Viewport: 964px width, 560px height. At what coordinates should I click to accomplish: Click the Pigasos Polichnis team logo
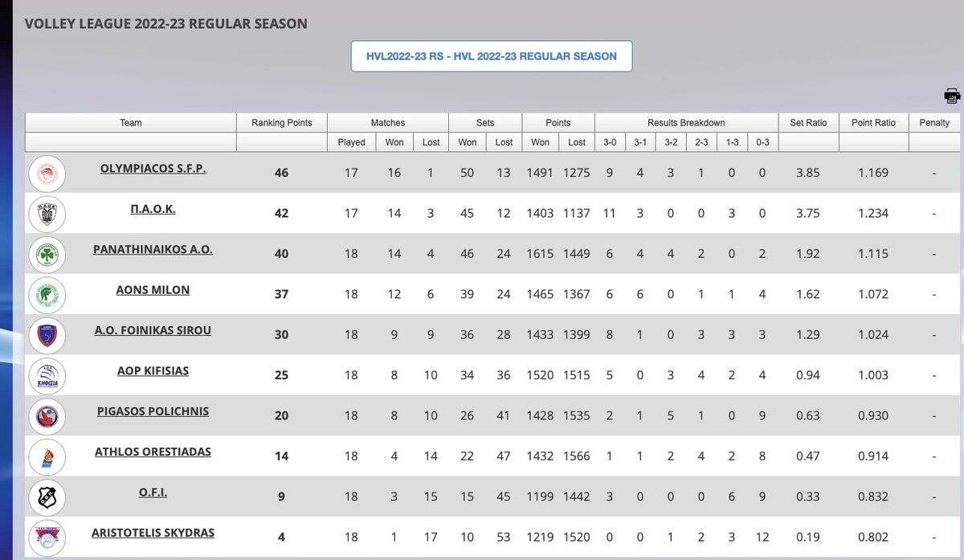pos(47,416)
